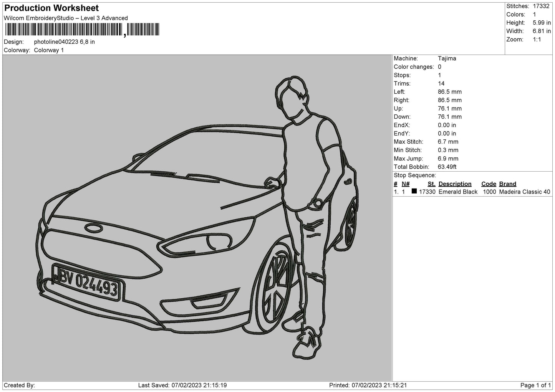Click the "Printed: 07/02/2023 21:15:21" footer
The image size is (555, 392).
(x=368, y=385)
